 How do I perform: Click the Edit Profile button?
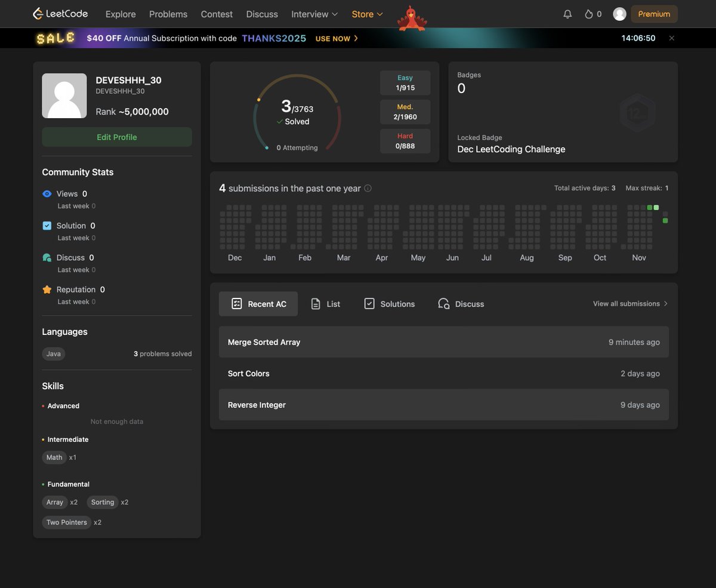coord(117,137)
